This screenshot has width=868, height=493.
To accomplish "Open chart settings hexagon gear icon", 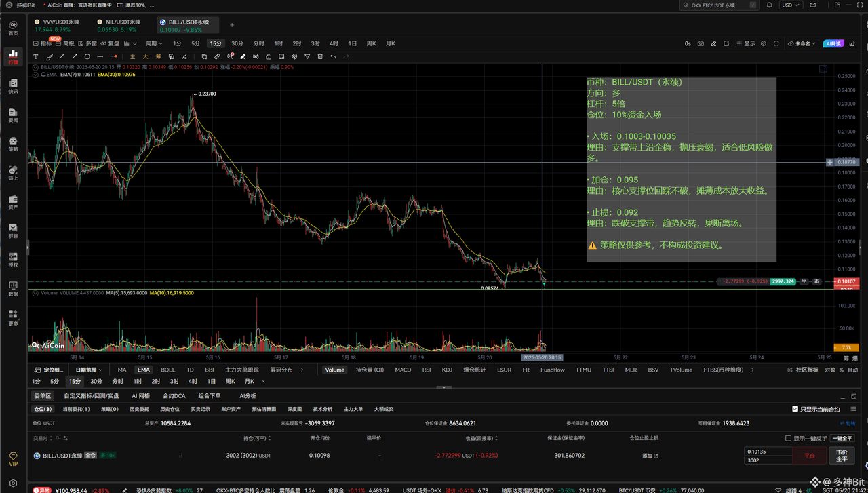I will 764,43.
